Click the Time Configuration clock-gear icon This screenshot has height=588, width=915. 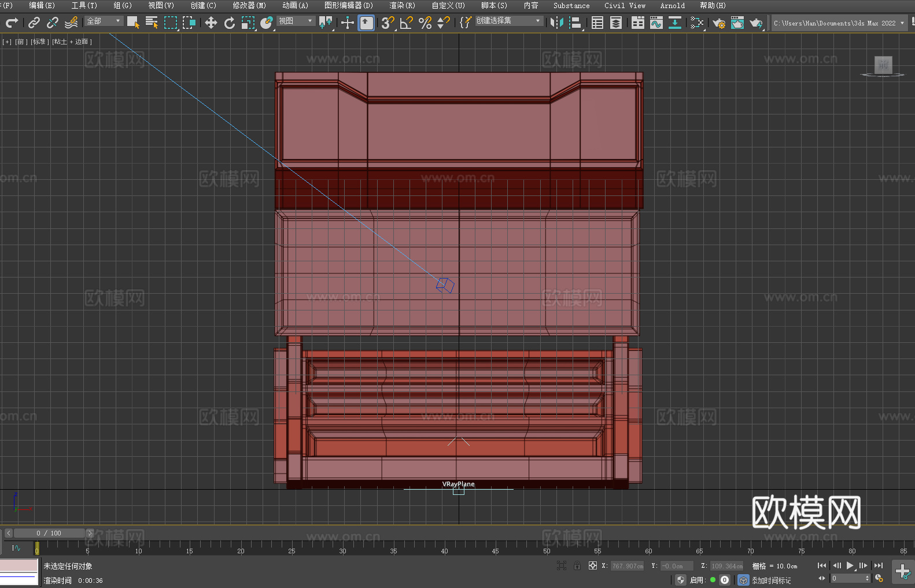[x=879, y=578]
